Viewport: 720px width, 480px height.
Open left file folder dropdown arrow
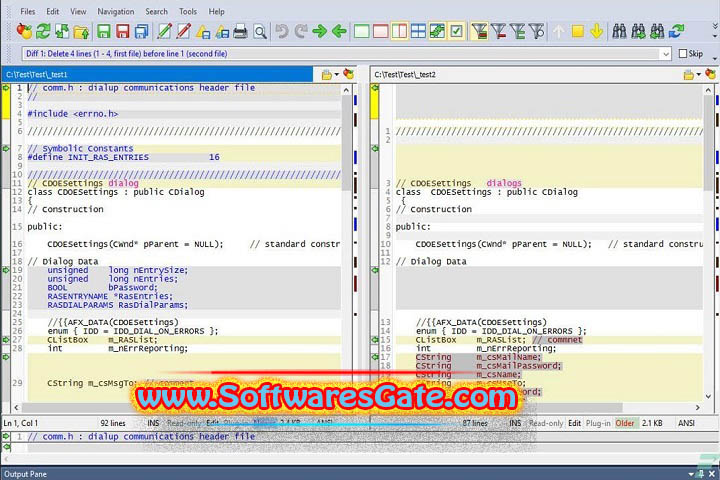337,74
